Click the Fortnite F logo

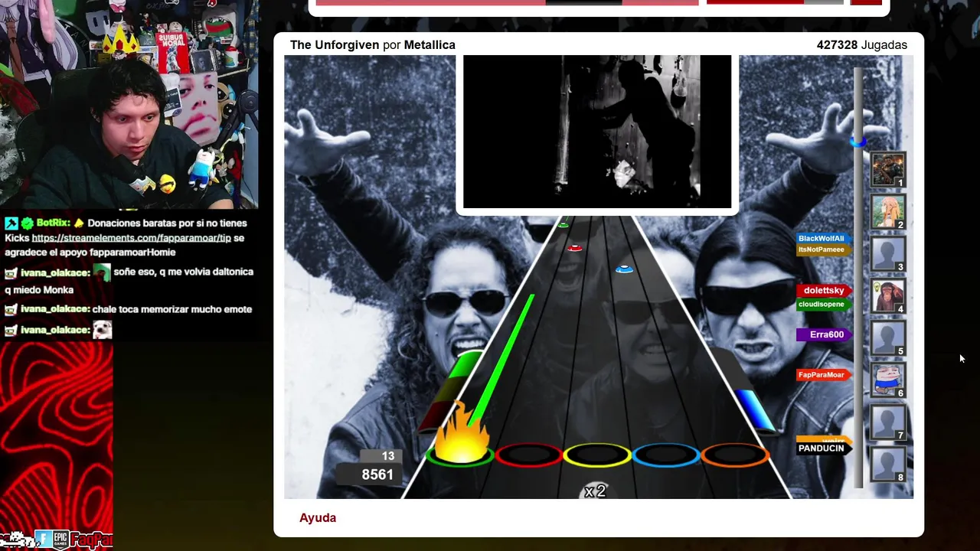(x=43, y=540)
